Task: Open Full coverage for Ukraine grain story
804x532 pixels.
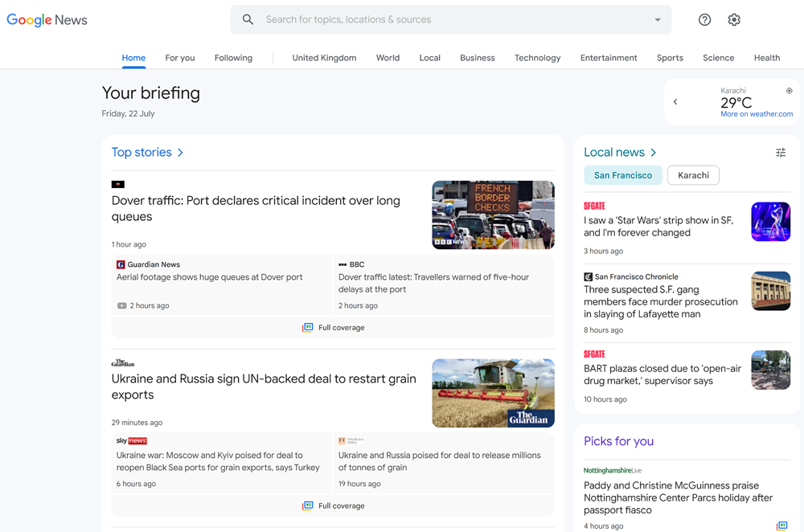Action: [334, 505]
